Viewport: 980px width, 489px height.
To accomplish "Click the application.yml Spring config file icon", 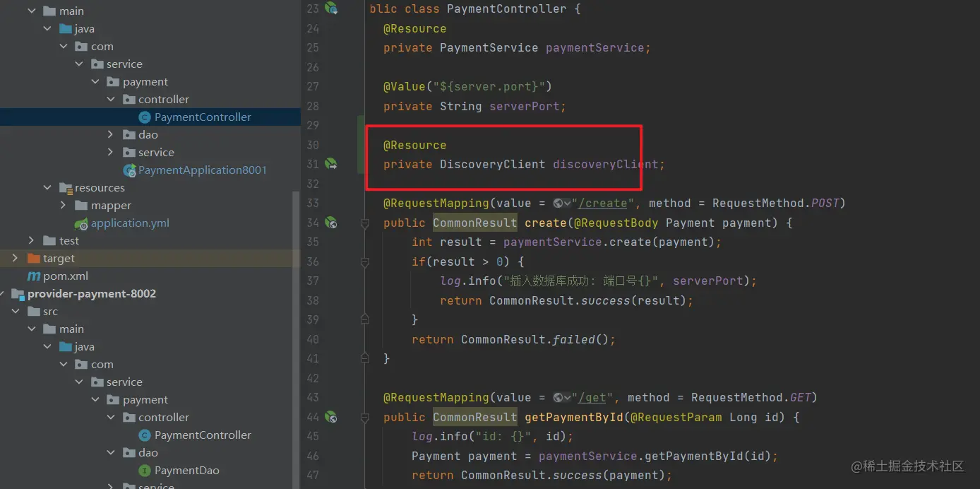I will [82, 223].
